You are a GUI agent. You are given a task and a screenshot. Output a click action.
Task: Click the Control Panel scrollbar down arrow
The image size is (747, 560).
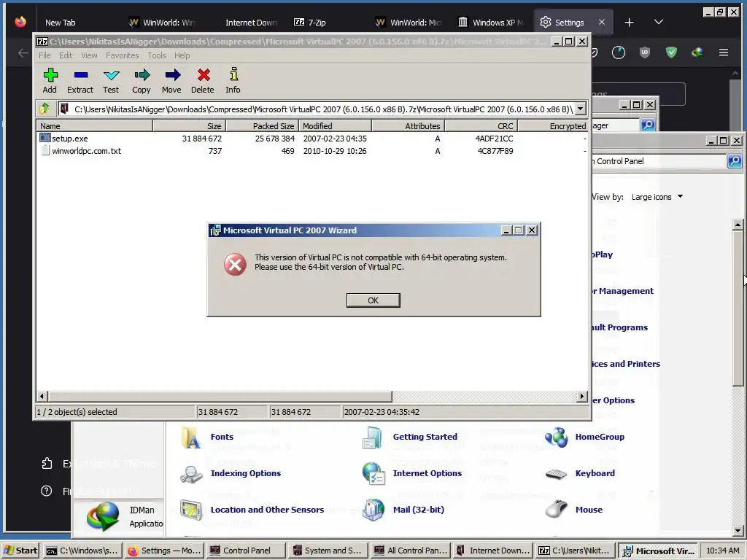tap(738, 531)
